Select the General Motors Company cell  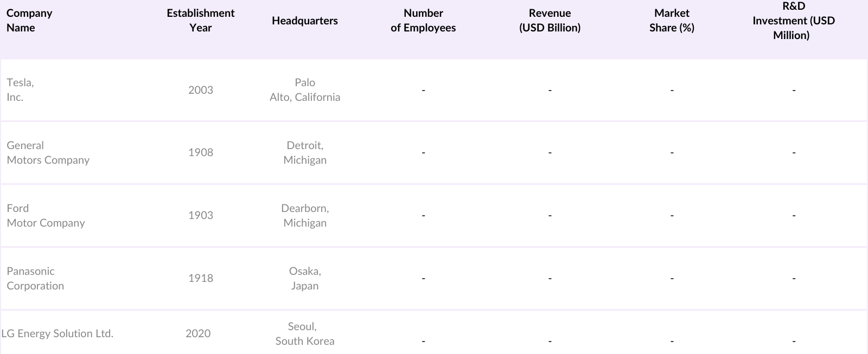(x=48, y=153)
